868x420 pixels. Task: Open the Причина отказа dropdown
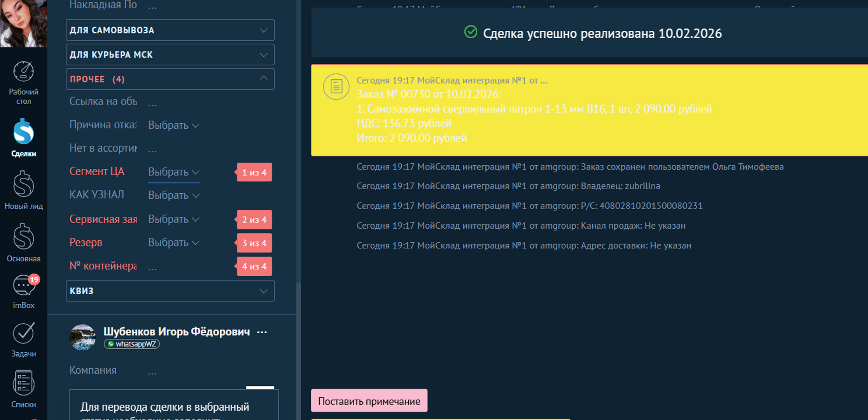(174, 125)
